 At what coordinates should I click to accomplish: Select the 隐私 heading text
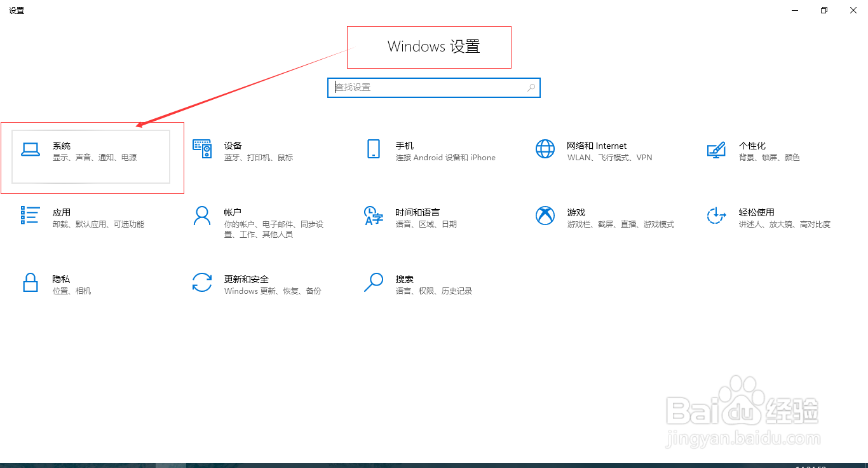point(62,279)
